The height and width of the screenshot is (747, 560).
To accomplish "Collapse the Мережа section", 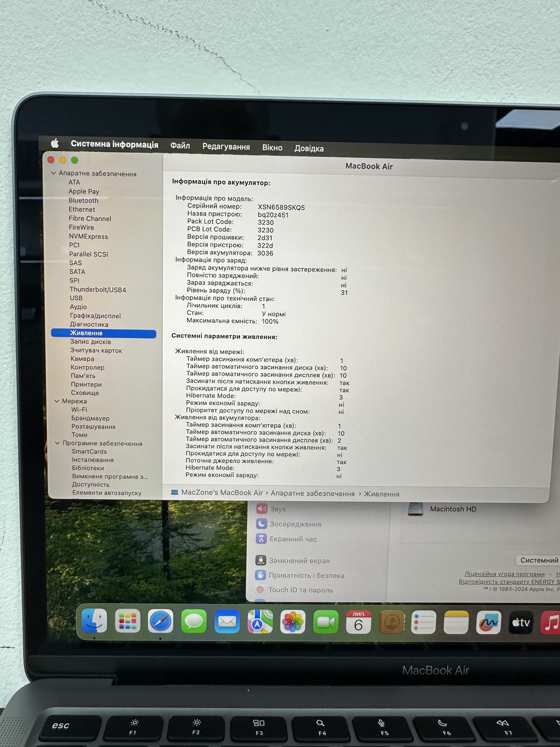I will click(x=57, y=401).
